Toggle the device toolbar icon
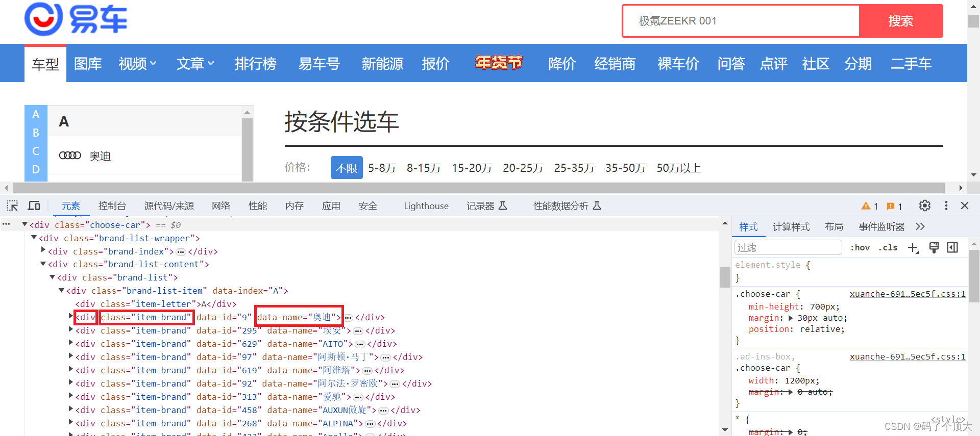 (34, 206)
